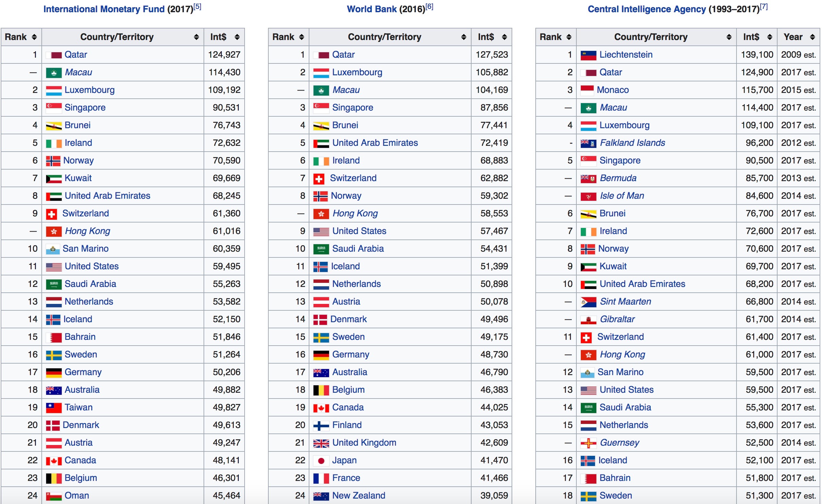This screenshot has height=504, width=822.
Task: Click the Taiwan flag in IMF table
Action: pos(54,408)
